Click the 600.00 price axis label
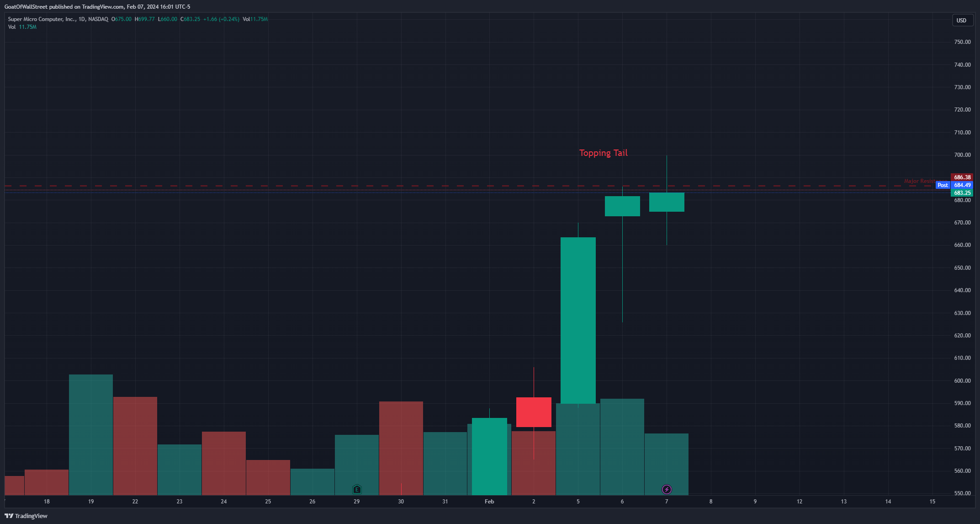The image size is (980, 524). pos(962,381)
